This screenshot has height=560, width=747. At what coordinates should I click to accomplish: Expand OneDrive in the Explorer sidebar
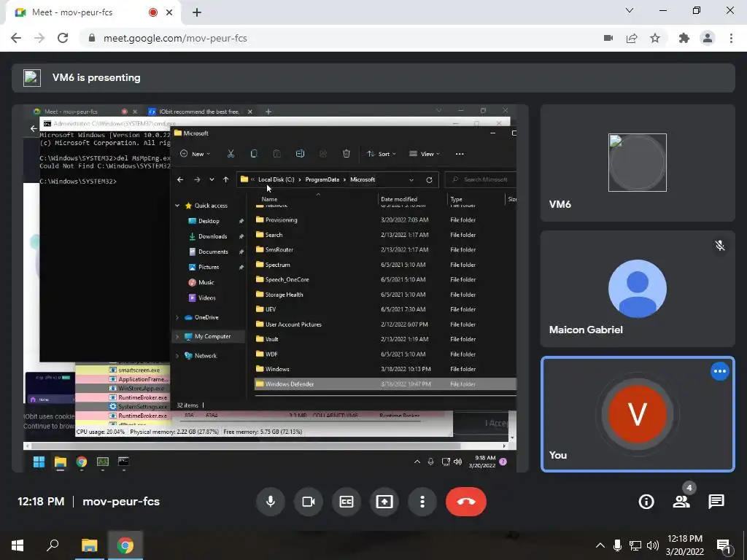(177, 317)
